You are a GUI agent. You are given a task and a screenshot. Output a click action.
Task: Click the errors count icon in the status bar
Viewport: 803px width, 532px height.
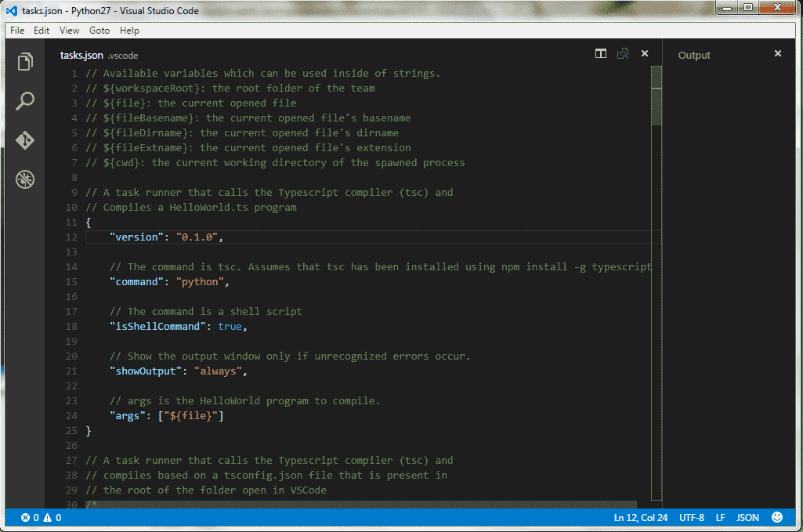[x=26, y=518]
